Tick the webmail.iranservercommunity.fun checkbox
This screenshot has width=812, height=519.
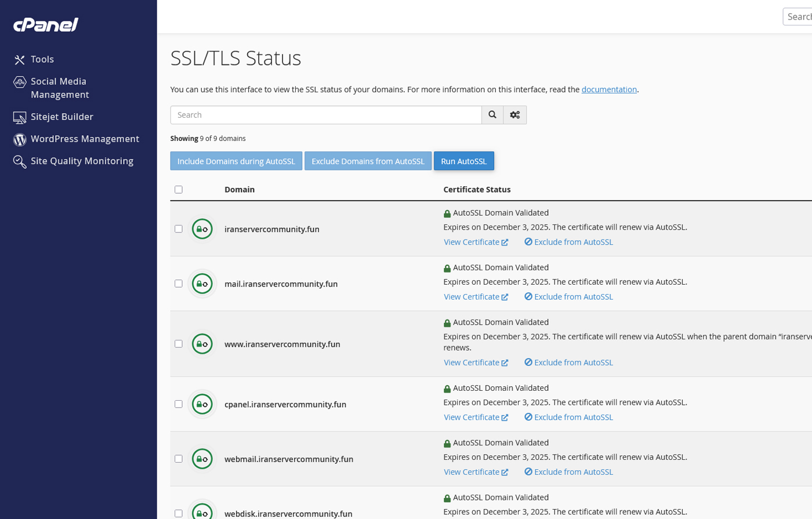[x=179, y=459]
